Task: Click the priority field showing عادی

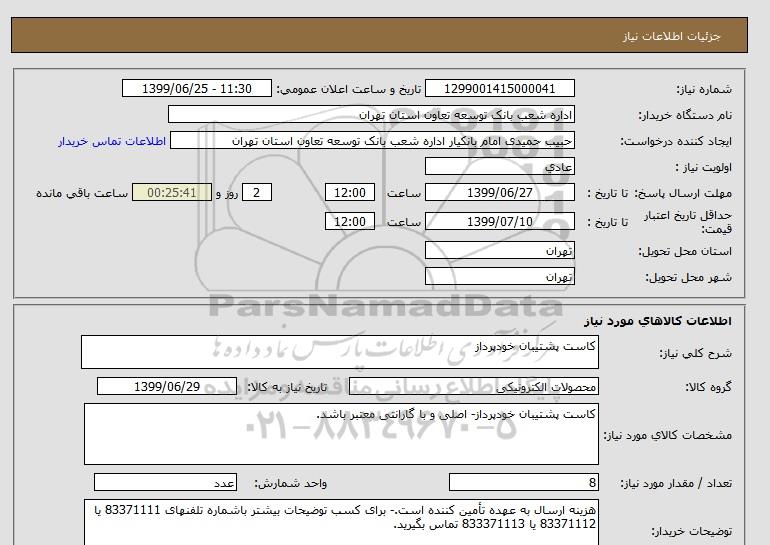Action: tap(499, 166)
